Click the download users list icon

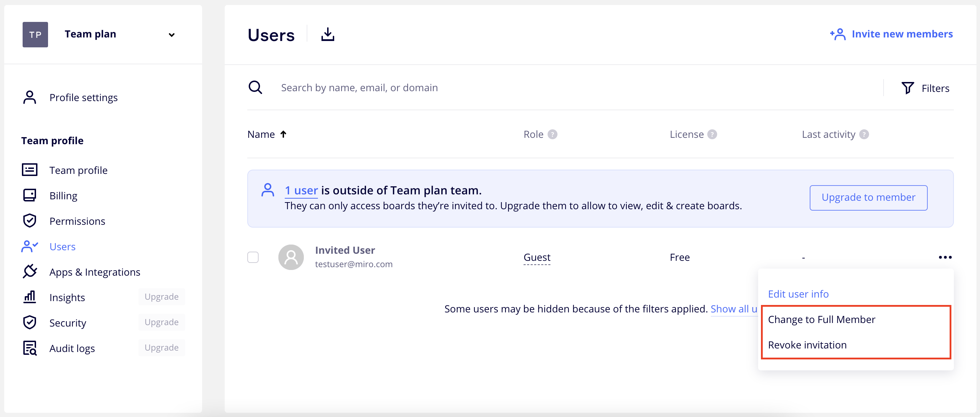327,35
